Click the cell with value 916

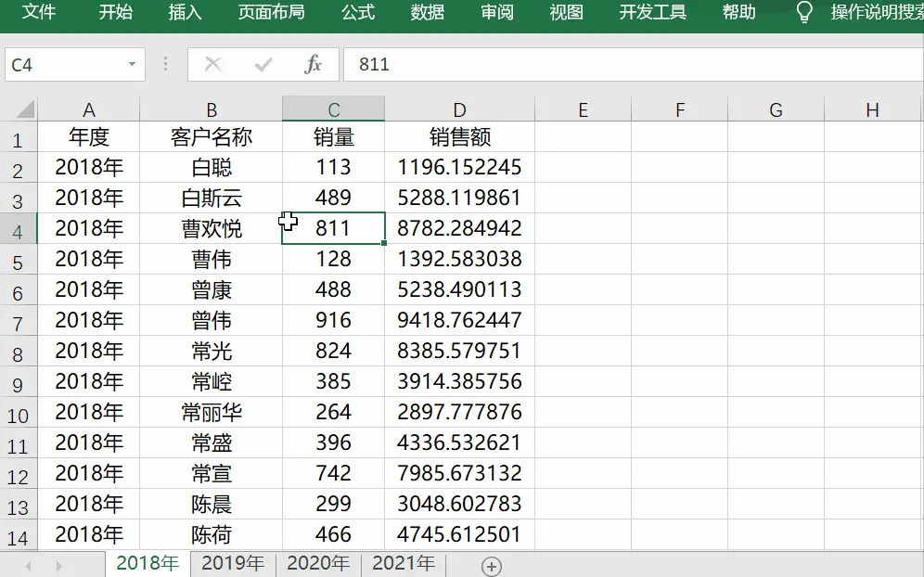[x=334, y=321]
